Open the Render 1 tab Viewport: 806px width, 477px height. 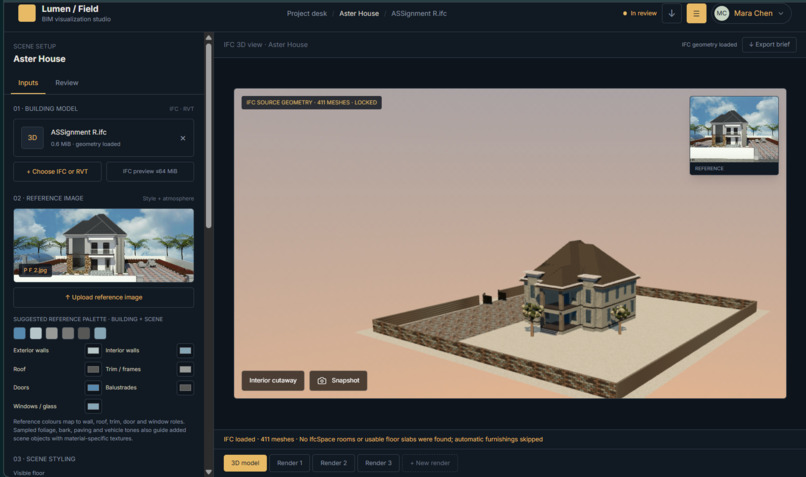tap(290, 463)
